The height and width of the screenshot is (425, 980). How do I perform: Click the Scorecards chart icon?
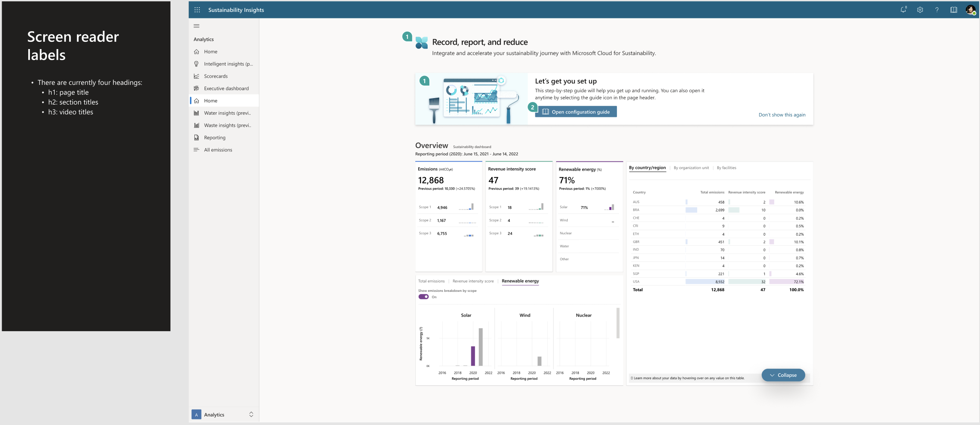(x=197, y=76)
